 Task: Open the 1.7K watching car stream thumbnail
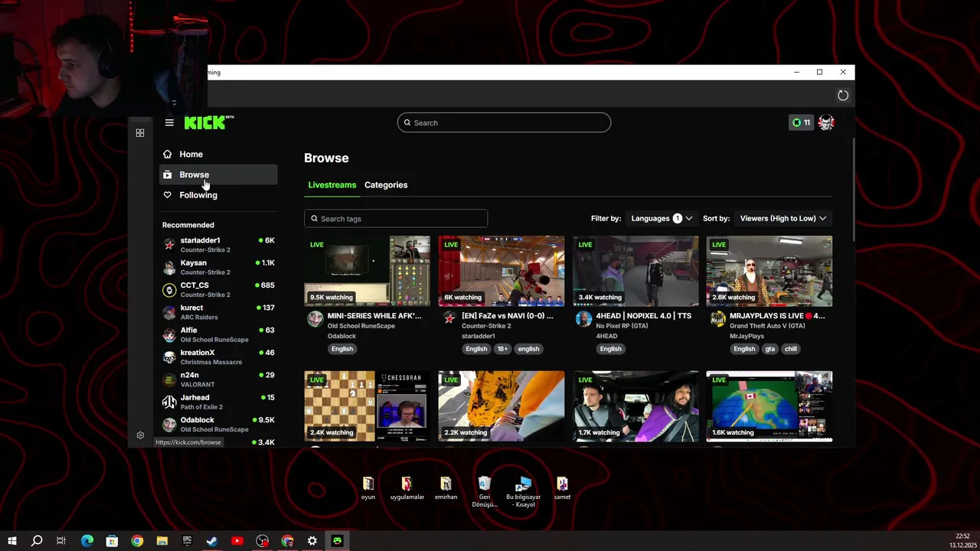635,406
